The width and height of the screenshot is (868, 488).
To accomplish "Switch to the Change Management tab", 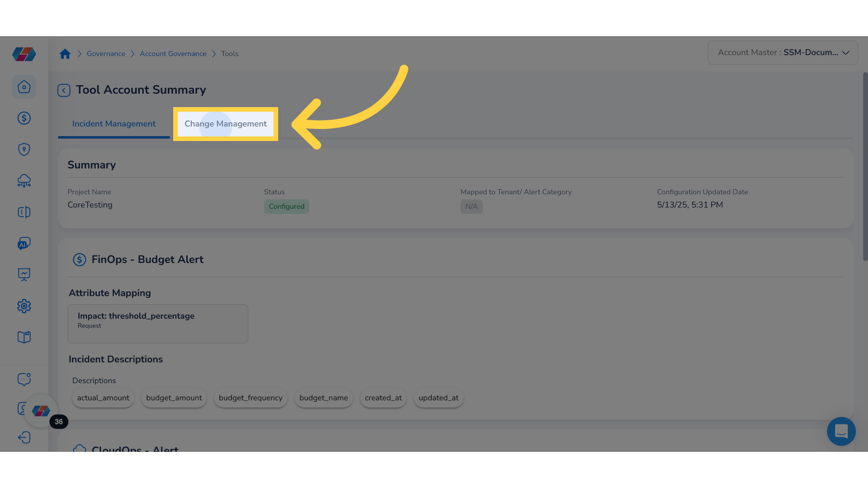I will [226, 124].
